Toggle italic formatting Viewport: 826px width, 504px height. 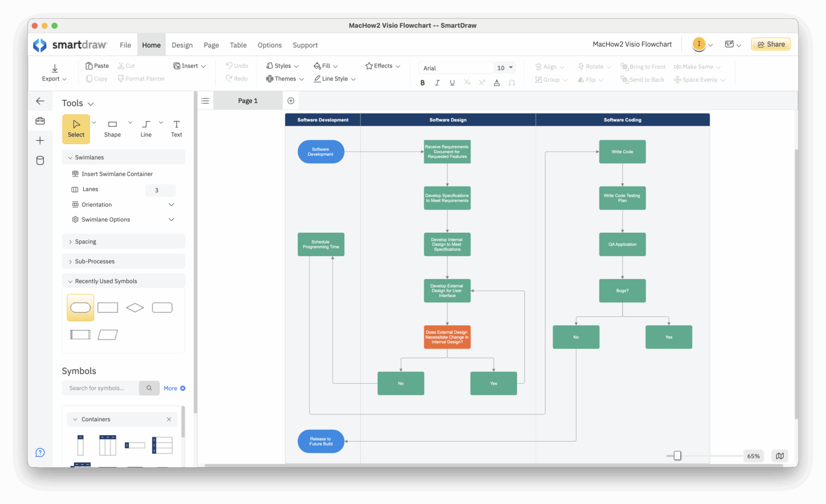click(x=437, y=82)
